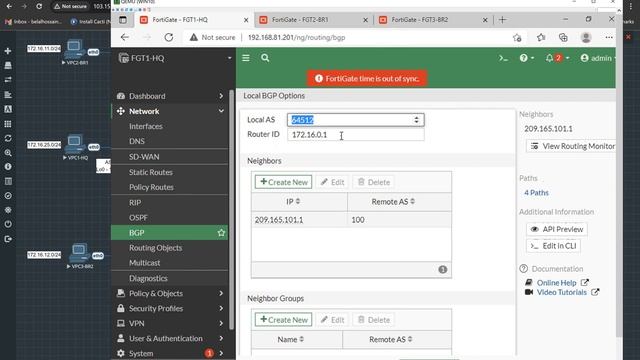Open the notifications bell with 2 alerts
This screenshot has height=360, width=640.
coord(557,58)
